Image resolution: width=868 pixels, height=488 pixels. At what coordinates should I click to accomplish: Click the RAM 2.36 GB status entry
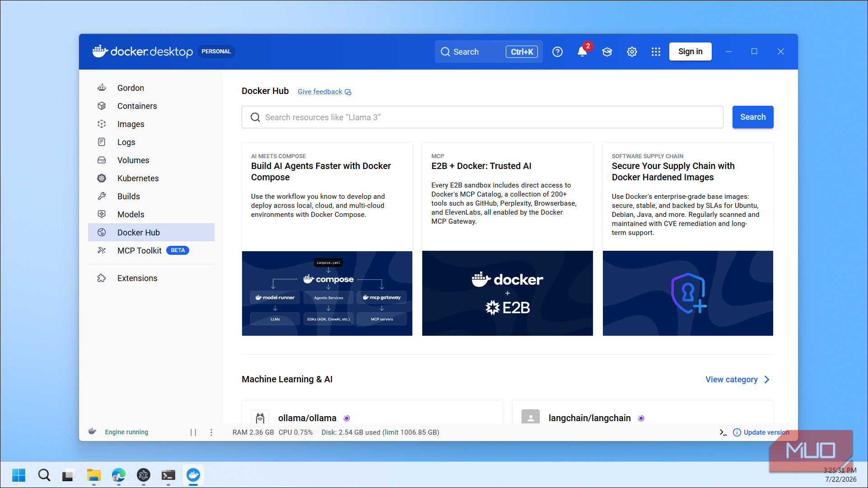[253, 432]
